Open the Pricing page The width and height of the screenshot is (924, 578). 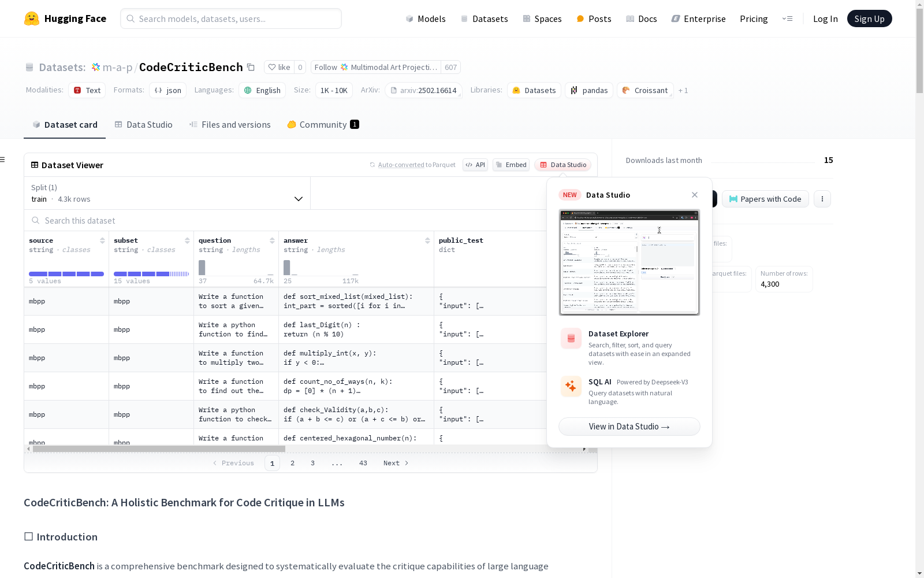coord(754,18)
